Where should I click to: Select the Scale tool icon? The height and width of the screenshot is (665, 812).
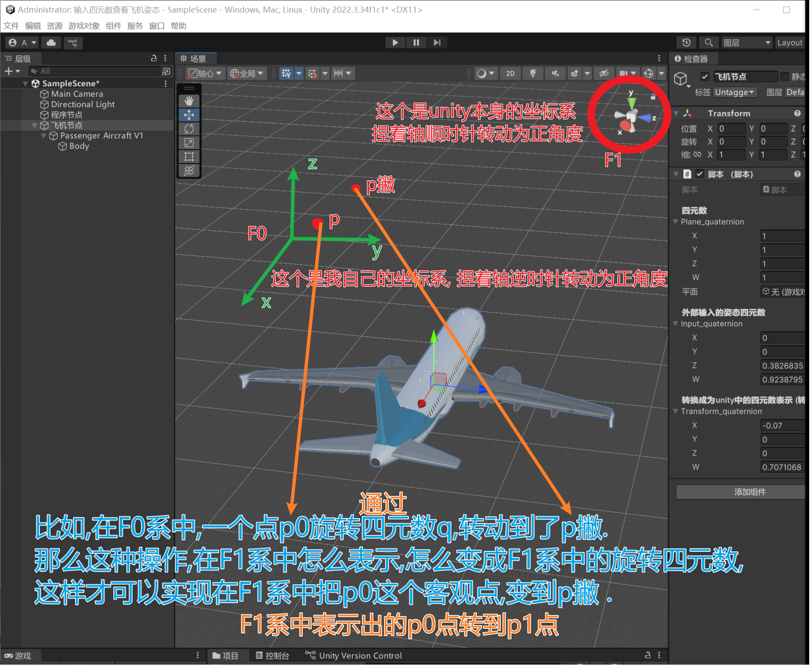point(189,143)
